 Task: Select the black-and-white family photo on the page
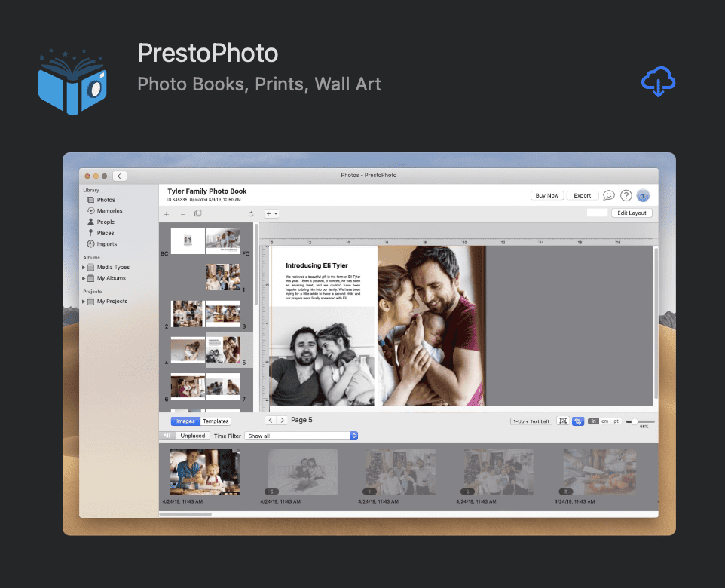tap(323, 356)
